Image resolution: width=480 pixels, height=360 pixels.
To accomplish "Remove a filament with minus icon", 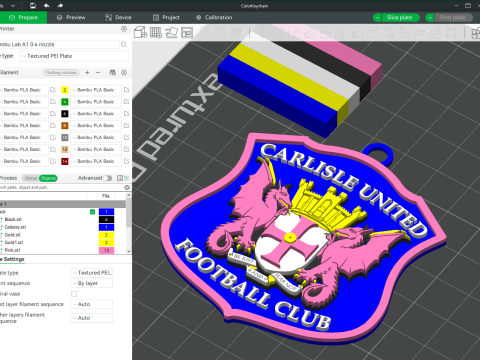I will [x=98, y=72].
